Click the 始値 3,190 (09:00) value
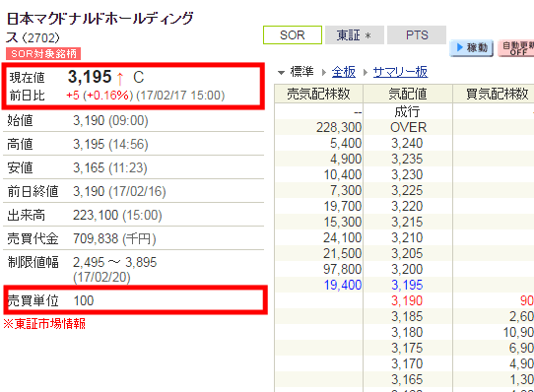This screenshot has height=392, width=534. pos(110,120)
